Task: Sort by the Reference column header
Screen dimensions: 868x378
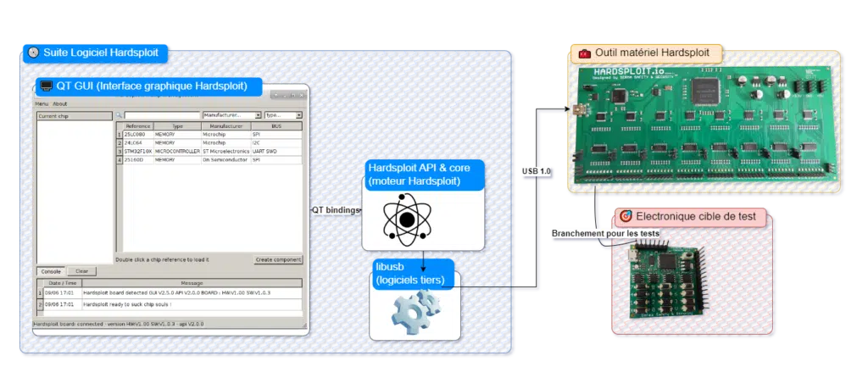Action: click(138, 126)
